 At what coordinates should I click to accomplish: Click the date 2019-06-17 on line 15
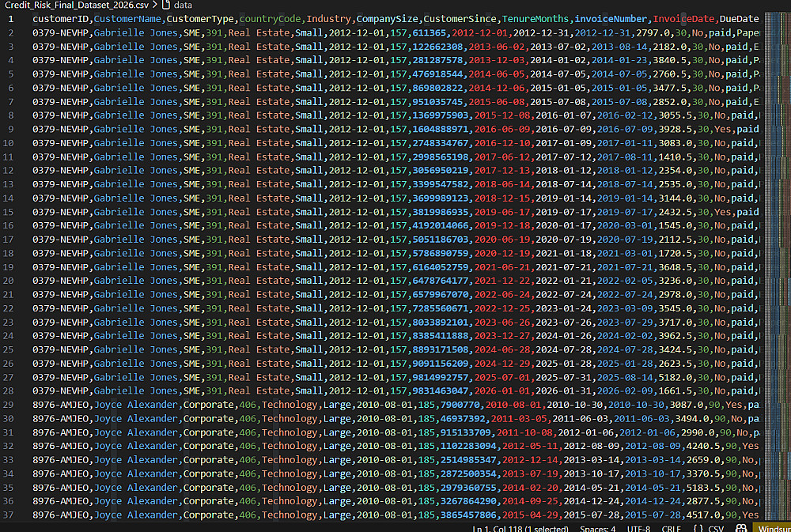pyautogui.click(x=502, y=212)
